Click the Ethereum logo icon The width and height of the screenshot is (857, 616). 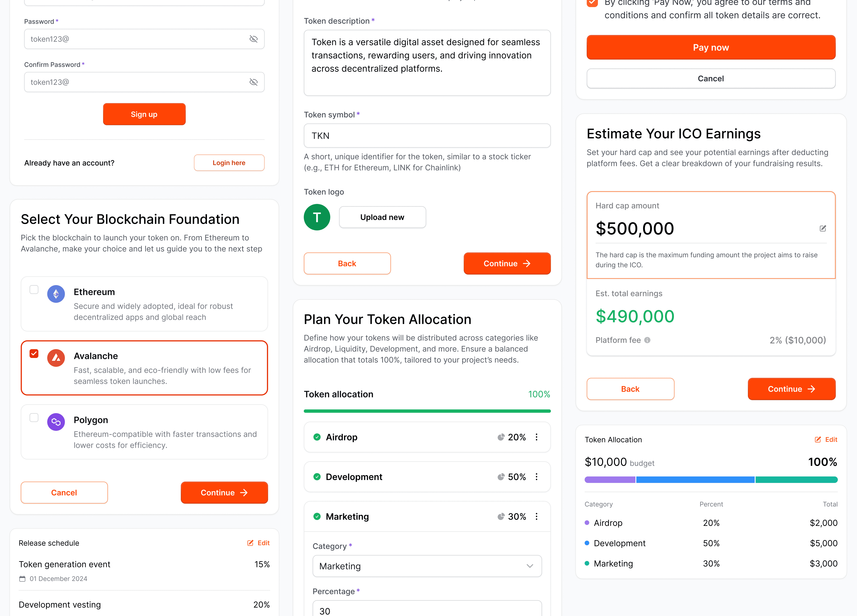56,294
